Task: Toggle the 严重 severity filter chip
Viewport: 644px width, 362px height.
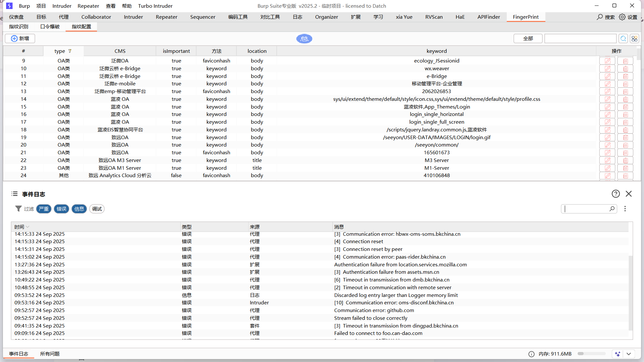Action: pyautogui.click(x=44, y=209)
